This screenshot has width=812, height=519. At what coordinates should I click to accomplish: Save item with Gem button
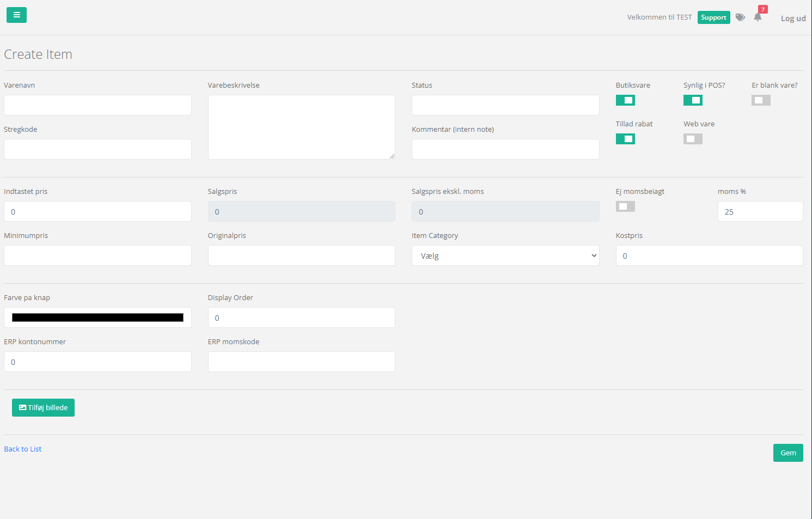[x=788, y=453]
